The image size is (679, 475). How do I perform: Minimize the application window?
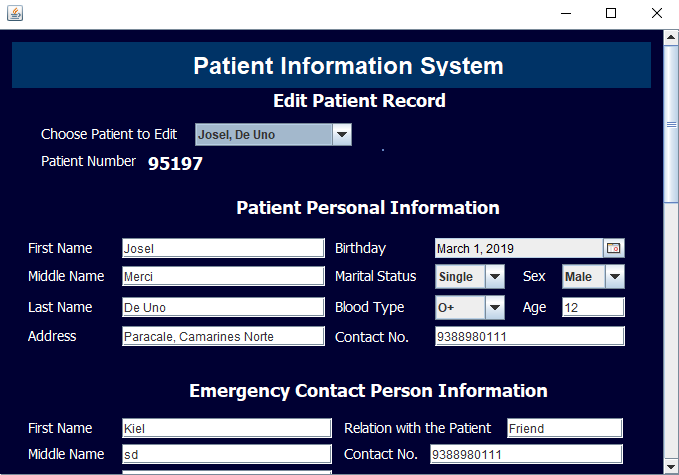566,13
